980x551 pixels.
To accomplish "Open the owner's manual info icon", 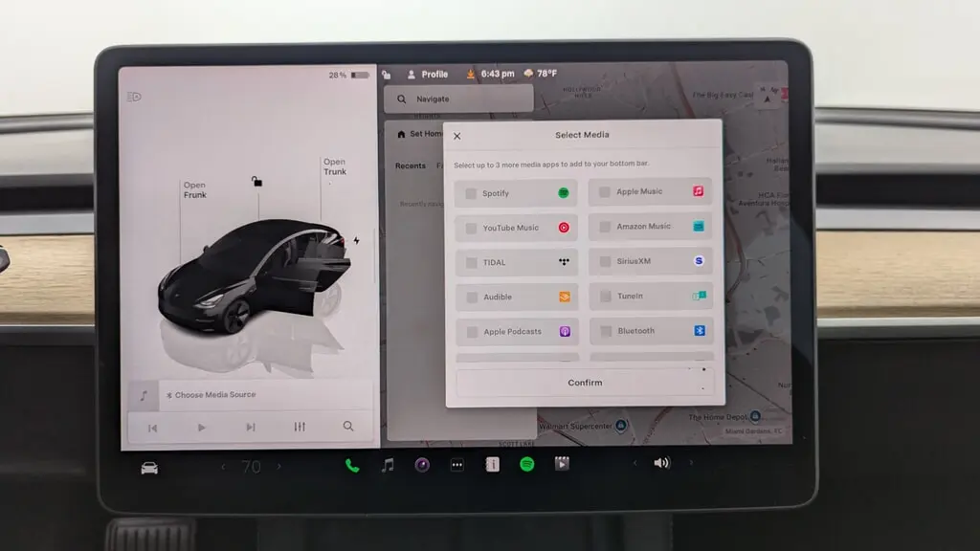I will click(x=493, y=464).
